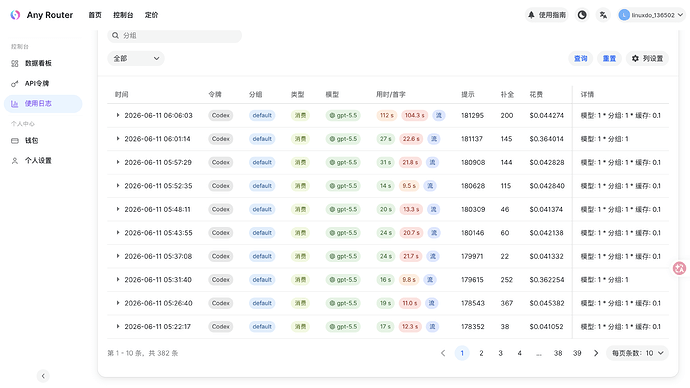Screen dimensions: 690x388
Task: Open the 全部 type dropdown
Action: (x=136, y=59)
